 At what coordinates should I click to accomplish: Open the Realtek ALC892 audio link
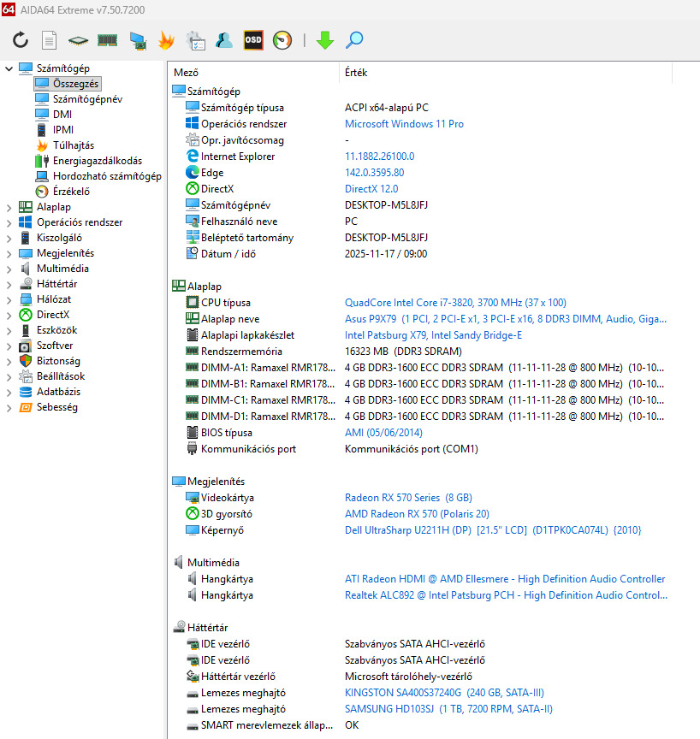click(x=506, y=595)
